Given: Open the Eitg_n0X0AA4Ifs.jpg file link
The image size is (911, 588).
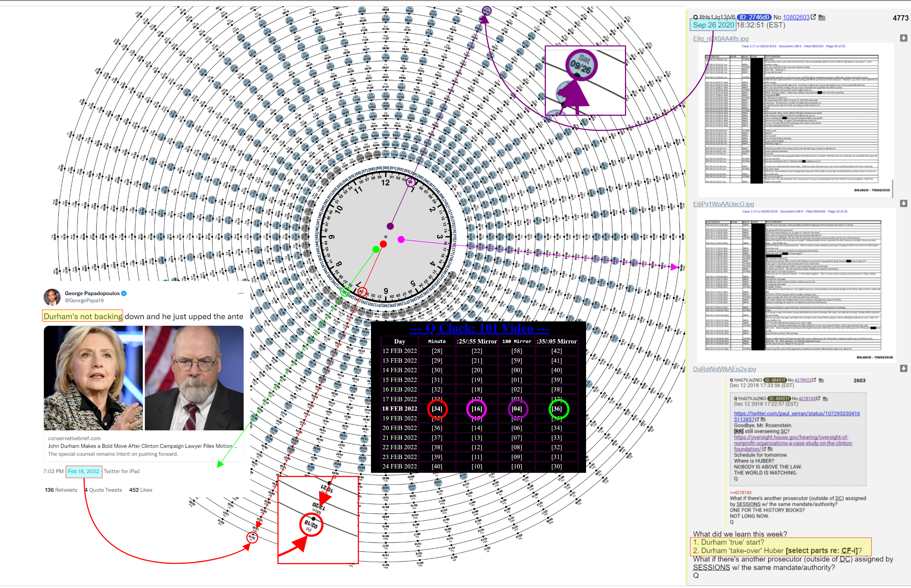Looking at the screenshot, I should 720,39.
